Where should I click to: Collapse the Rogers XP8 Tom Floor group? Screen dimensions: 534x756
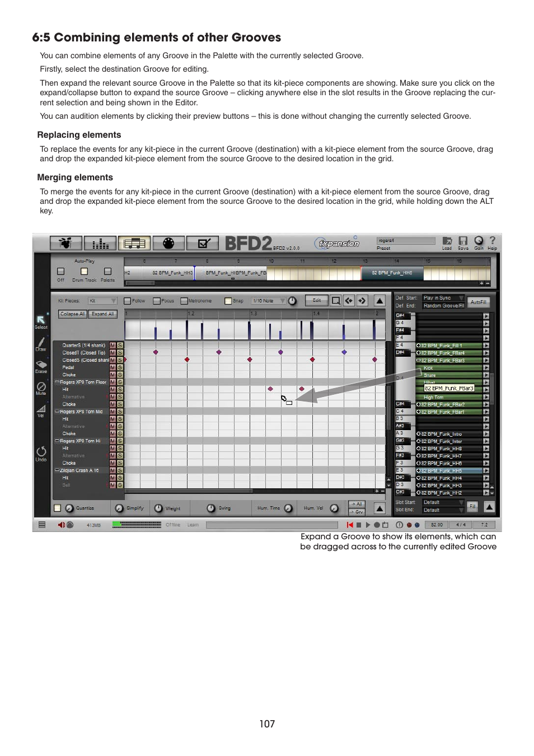(x=57, y=382)
